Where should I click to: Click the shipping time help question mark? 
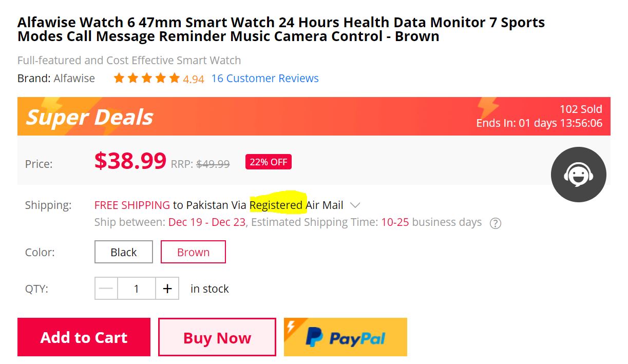coord(495,223)
